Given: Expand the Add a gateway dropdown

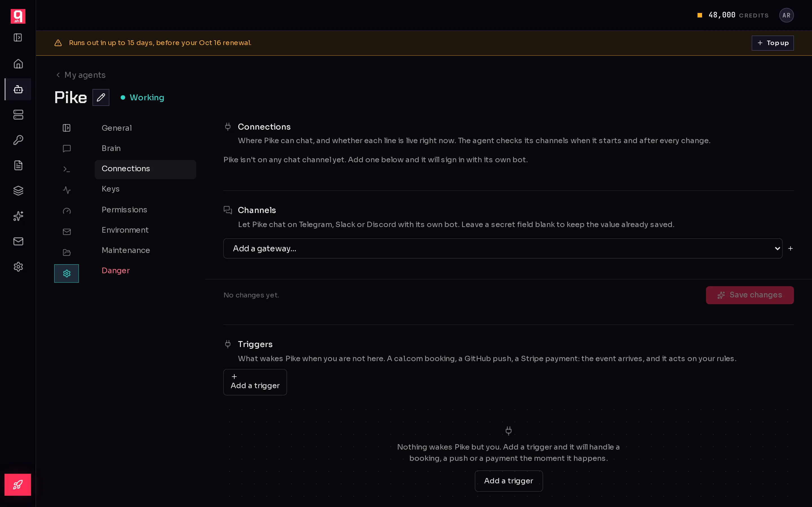Looking at the screenshot, I should 503,248.
